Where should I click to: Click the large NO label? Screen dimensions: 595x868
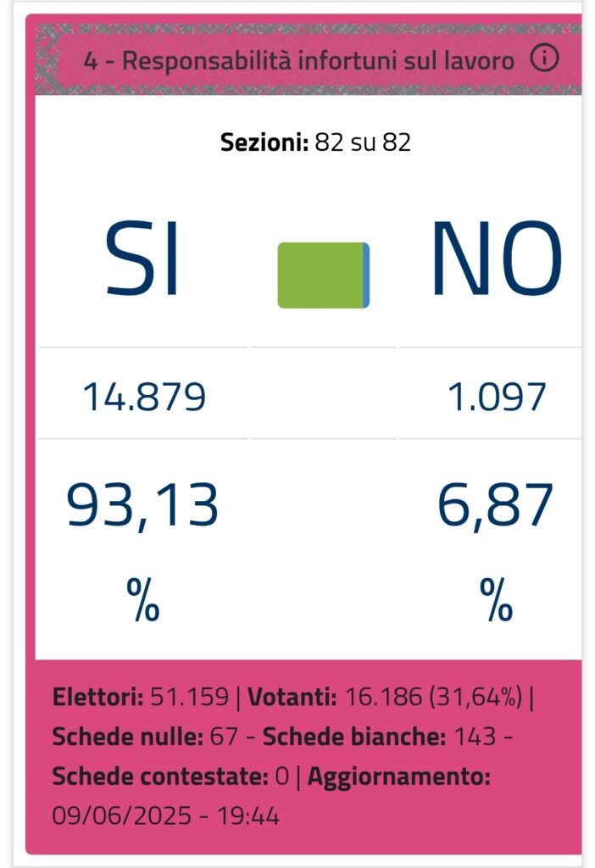497,259
